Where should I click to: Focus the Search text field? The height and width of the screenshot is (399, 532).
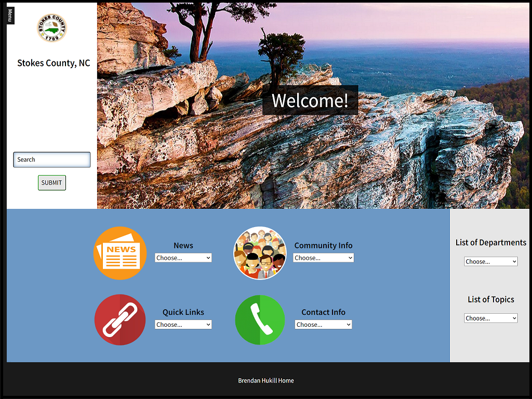coord(52,159)
